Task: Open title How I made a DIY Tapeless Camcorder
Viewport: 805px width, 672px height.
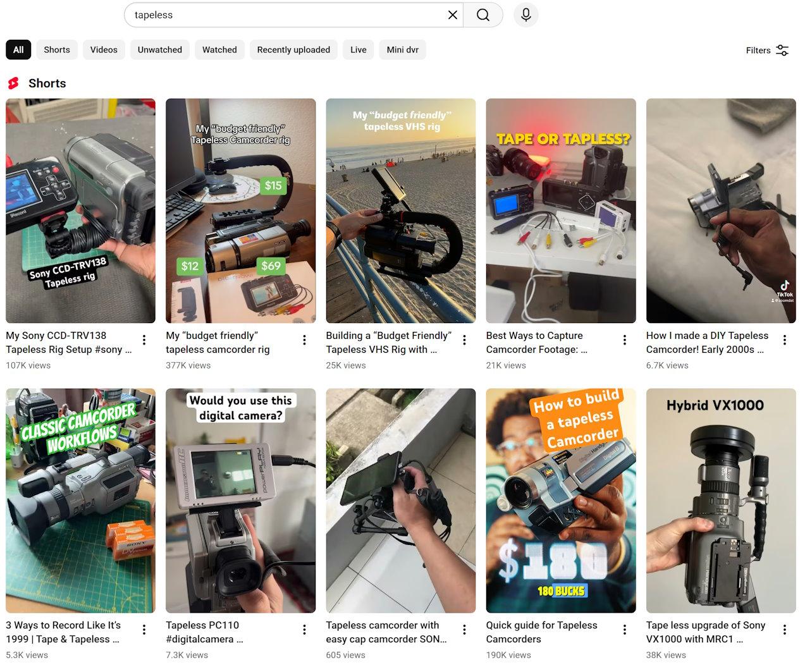Action: click(x=707, y=343)
